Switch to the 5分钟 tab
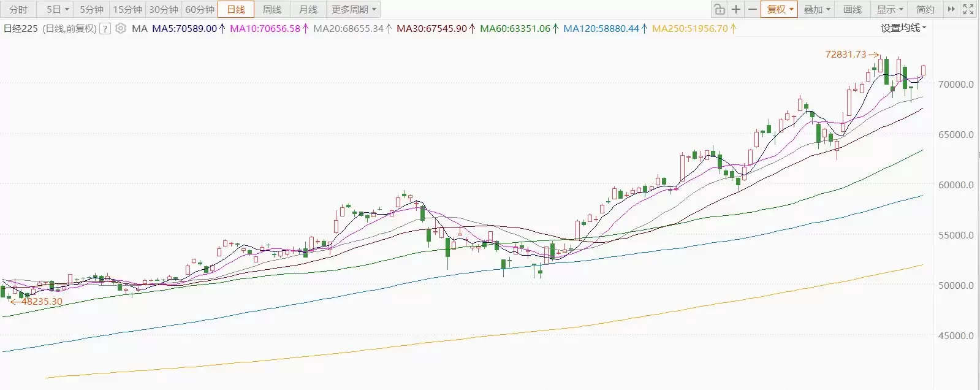 coord(91,9)
